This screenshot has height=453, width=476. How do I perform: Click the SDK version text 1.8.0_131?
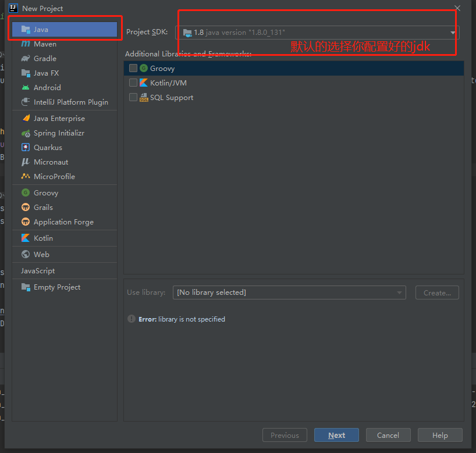267,33
